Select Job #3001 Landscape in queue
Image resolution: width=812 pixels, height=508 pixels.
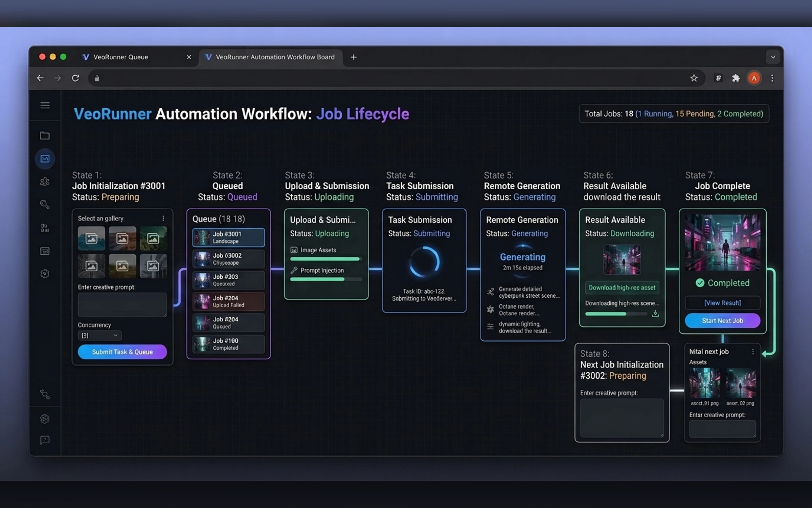coord(228,237)
